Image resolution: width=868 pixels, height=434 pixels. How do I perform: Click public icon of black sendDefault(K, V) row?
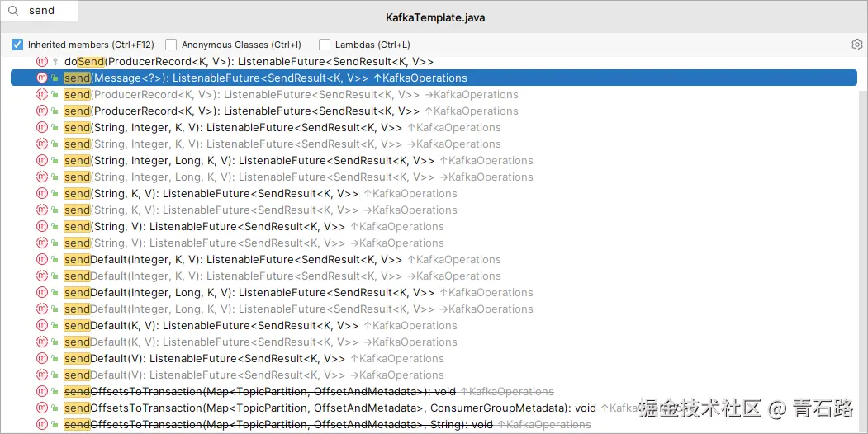[55, 325]
